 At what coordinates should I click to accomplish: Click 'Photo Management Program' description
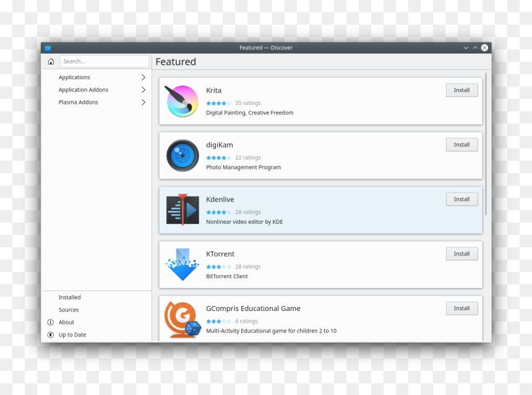coord(244,168)
